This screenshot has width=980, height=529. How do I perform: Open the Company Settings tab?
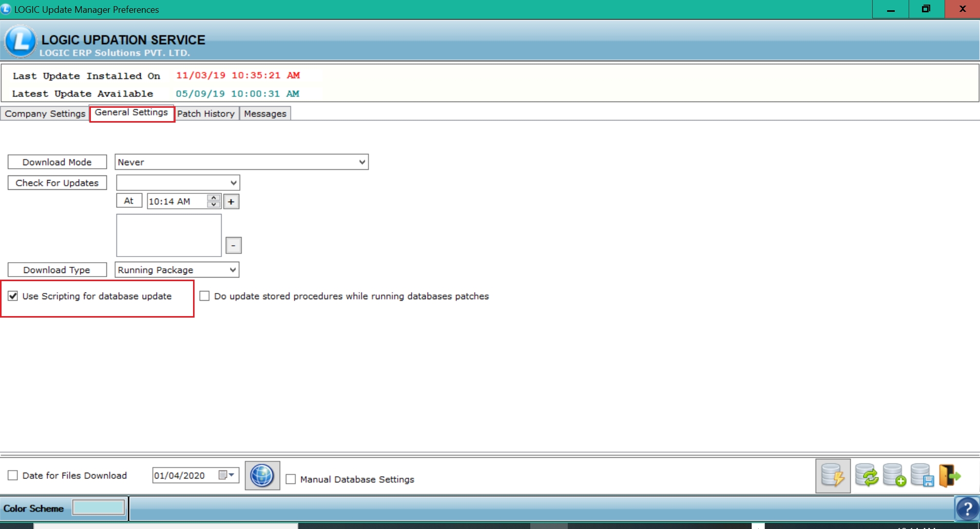coord(45,114)
